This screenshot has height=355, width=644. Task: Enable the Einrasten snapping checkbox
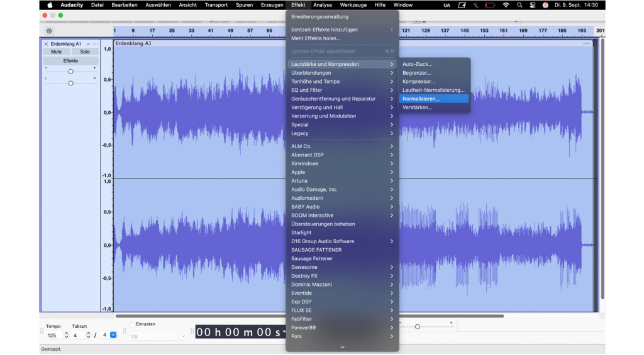pos(132,324)
